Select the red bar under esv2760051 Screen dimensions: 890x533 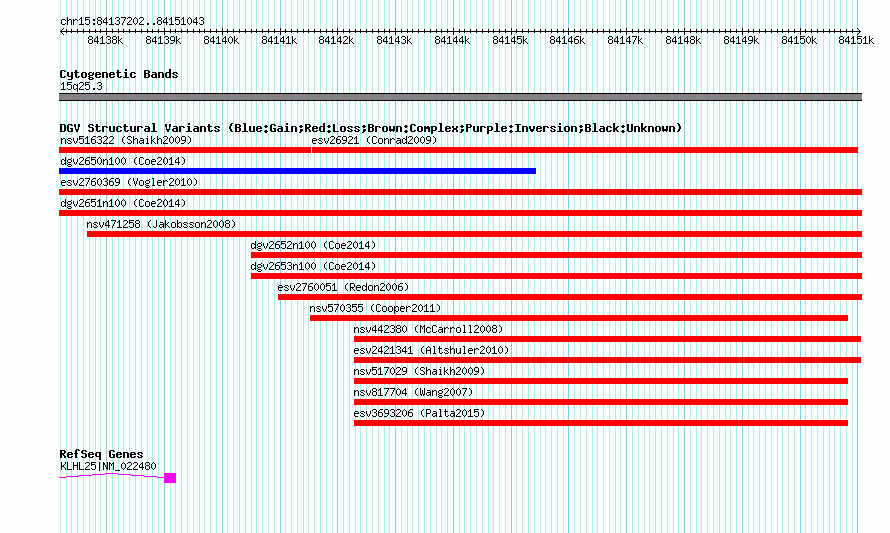point(570,297)
